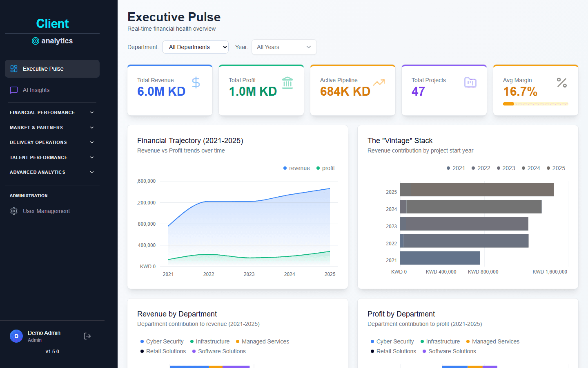Toggle the revenue series in Financial Trajectory legend
The height and width of the screenshot is (368, 588).
click(x=296, y=168)
